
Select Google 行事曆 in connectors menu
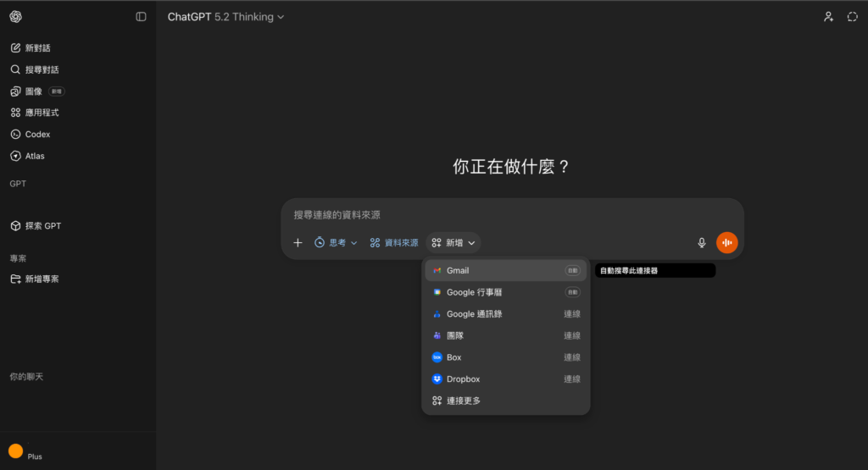[505, 292]
